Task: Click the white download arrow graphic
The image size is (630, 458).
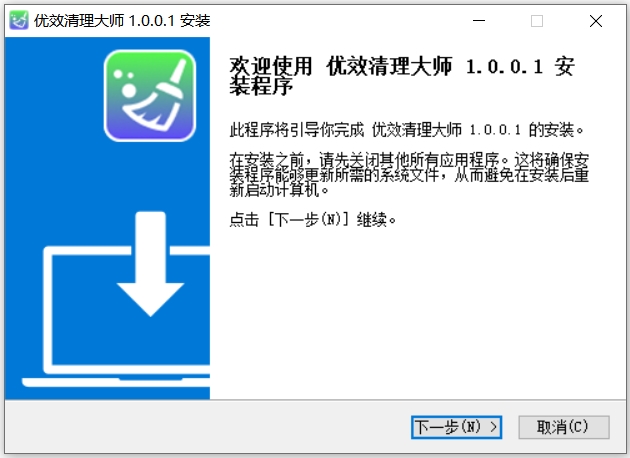Action: click(x=151, y=264)
